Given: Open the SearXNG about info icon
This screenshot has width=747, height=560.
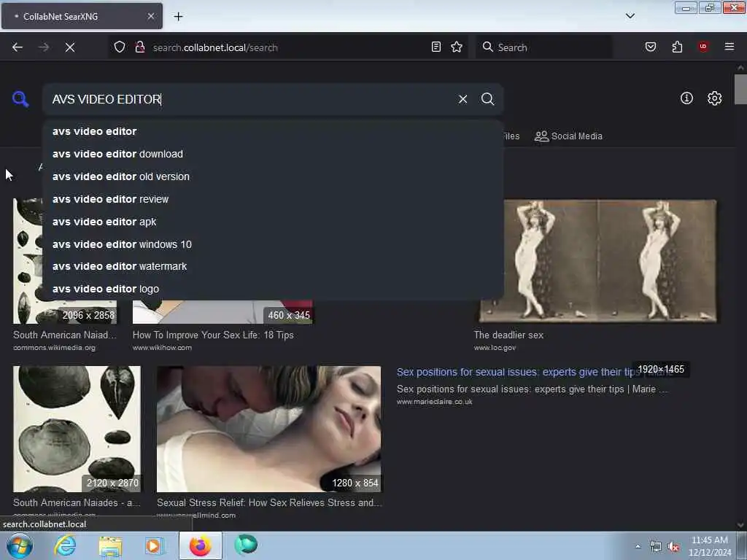Looking at the screenshot, I should tap(686, 98).
